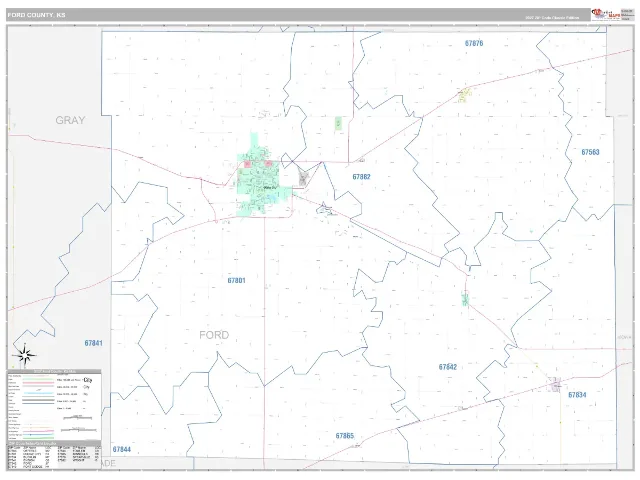This screenshot has height=480, width=640.
Task: Click ZIP code label 67876
Action: pos(474,43)
